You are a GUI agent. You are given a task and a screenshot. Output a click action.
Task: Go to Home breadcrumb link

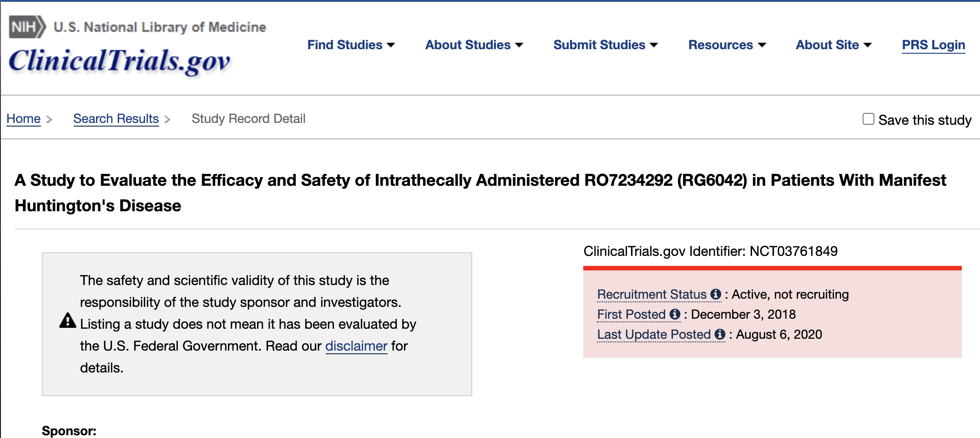24,119
